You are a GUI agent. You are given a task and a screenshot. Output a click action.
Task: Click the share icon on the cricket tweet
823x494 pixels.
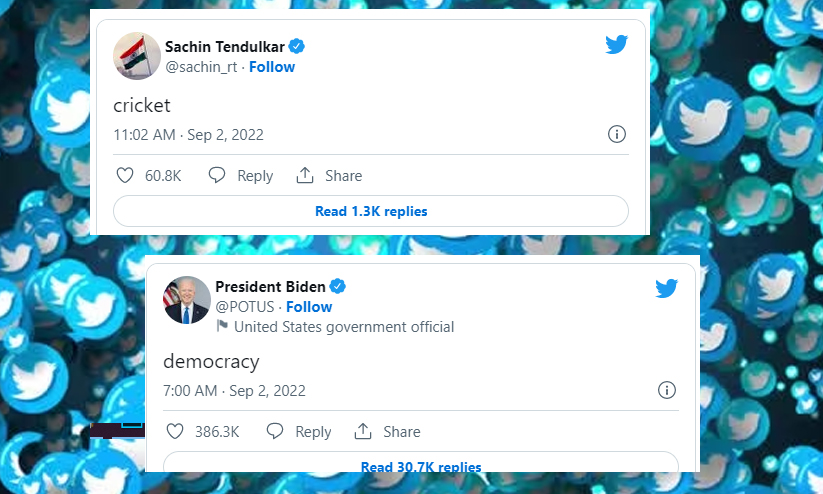pos(306,176)
